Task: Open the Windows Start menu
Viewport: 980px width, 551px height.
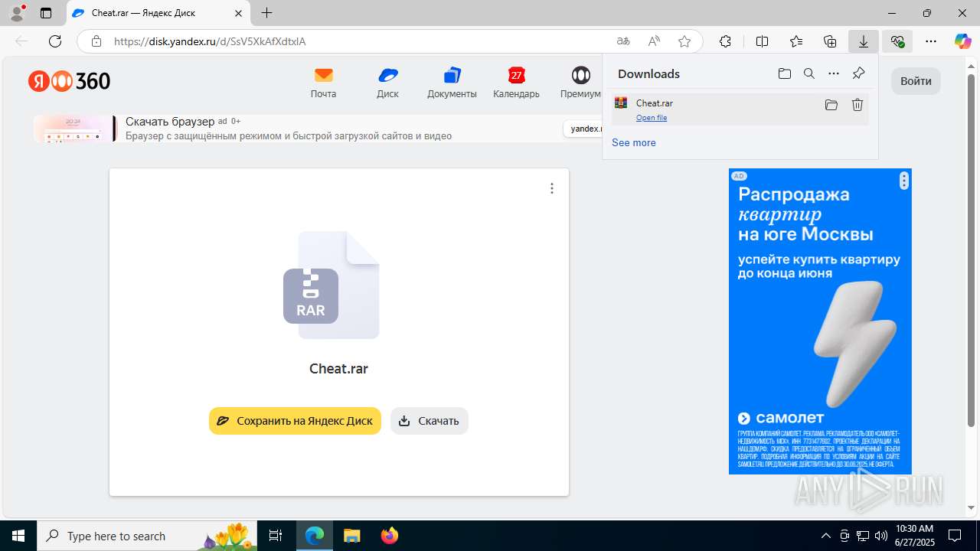Action: tap(18, 536)
